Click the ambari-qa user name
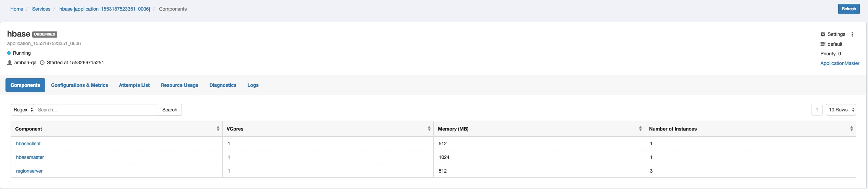The width and height of the screenshot is (868, 189). [25, 63]
